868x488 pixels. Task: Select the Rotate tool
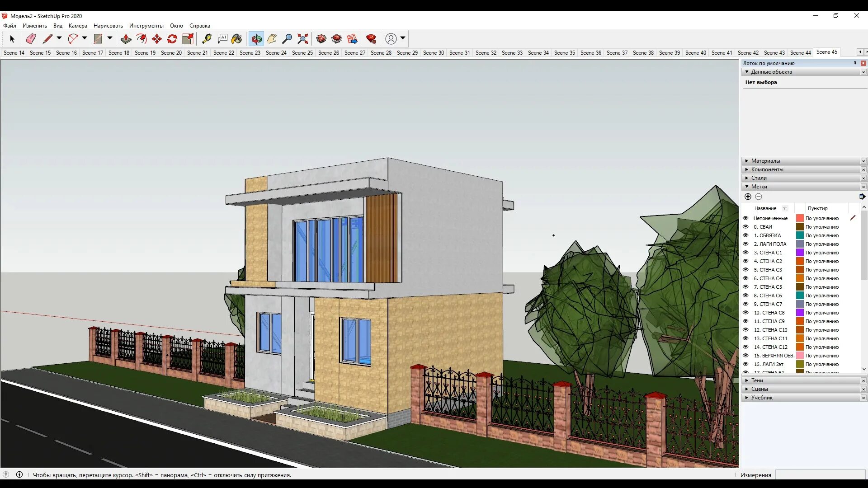click(x=172, y=39)
